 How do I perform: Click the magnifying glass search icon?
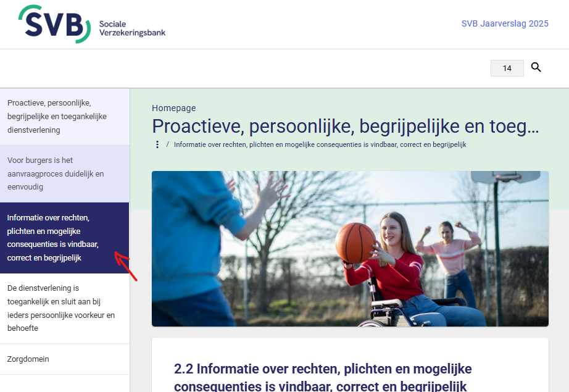pyautogui.click(x=536, y=67)
